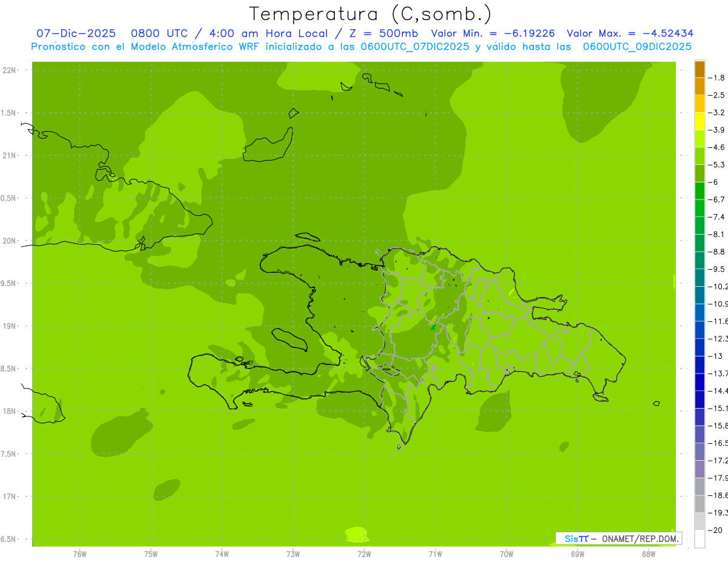Viewport: 728px width, 562px height.
Task: Click the '18N' latitude label
Action: 10,411
